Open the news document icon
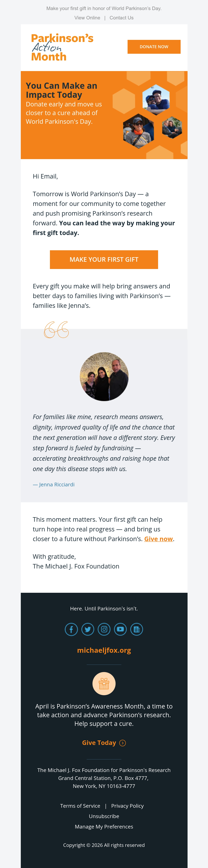Image resolution: width=208 pixels, height=868 pixels. [x=137, y=629]
